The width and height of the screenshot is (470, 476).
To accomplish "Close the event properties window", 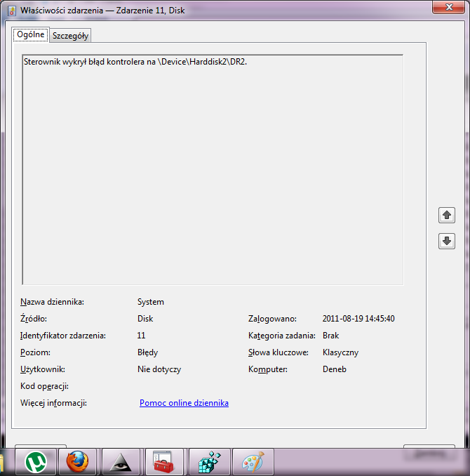I will [x=449, y=7].
